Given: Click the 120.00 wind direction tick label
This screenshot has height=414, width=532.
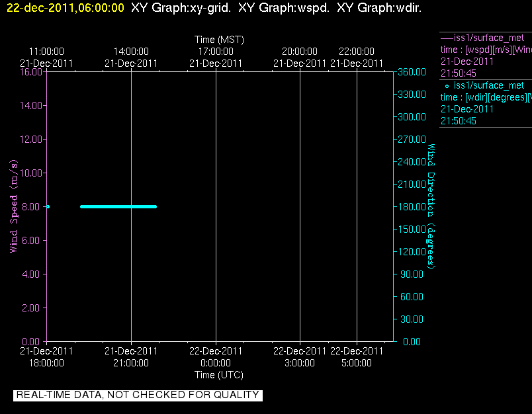Looking at the screenshot, I should point(412,251).
